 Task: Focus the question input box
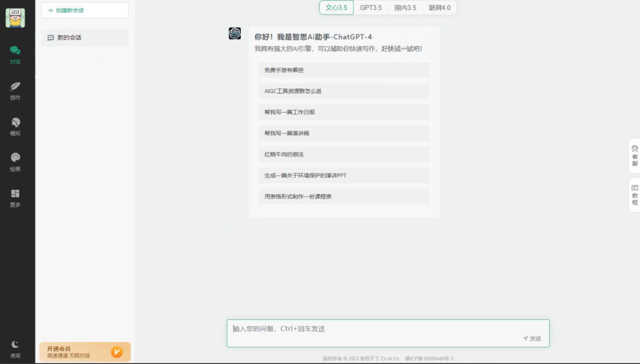(x=388, y=333)
